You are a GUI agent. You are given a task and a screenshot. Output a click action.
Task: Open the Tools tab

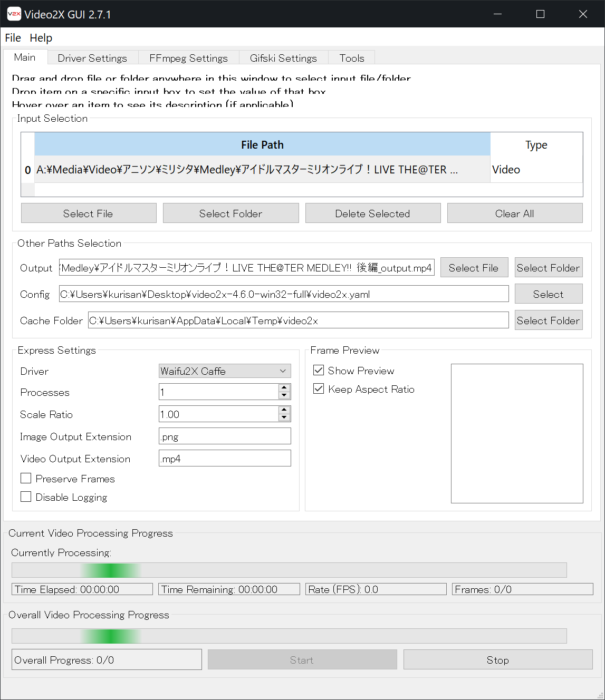pyautogui.click(x=351, y=58)
